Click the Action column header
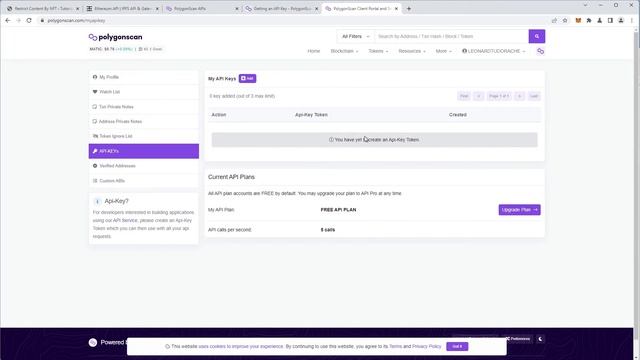Viewport: 640px width, 360px height. pyautogui.click(x=219, y=115)
